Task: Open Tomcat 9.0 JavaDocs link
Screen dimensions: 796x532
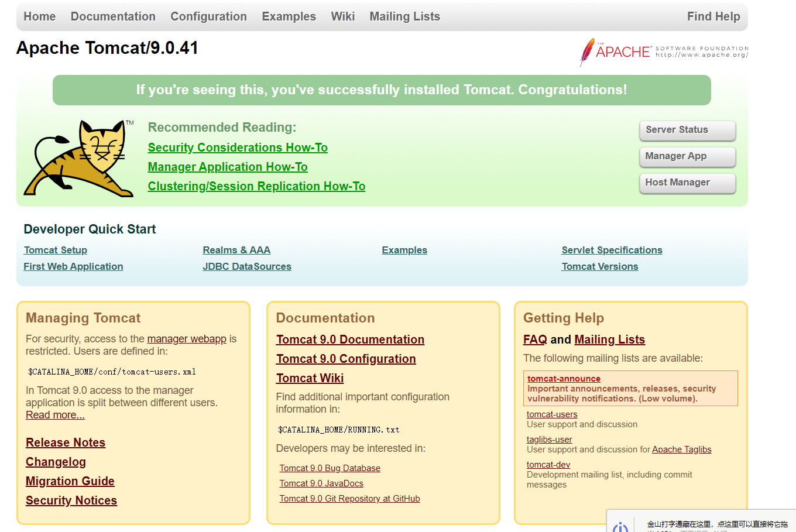Action: point(321,483)
